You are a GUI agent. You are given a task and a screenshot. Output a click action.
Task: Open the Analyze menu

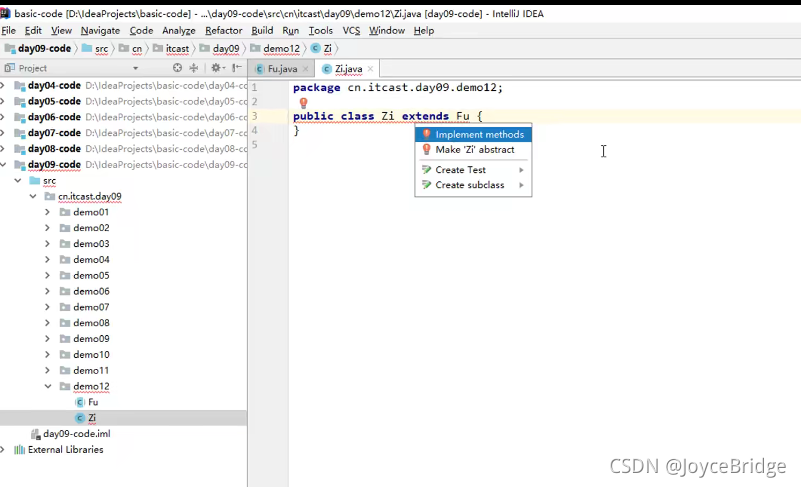[179, 31]
